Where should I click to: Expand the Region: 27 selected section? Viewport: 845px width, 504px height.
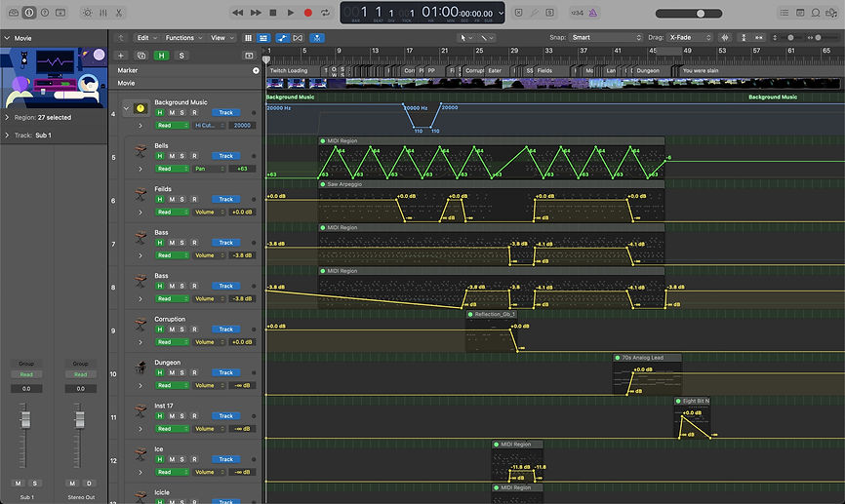coord(7,117)
